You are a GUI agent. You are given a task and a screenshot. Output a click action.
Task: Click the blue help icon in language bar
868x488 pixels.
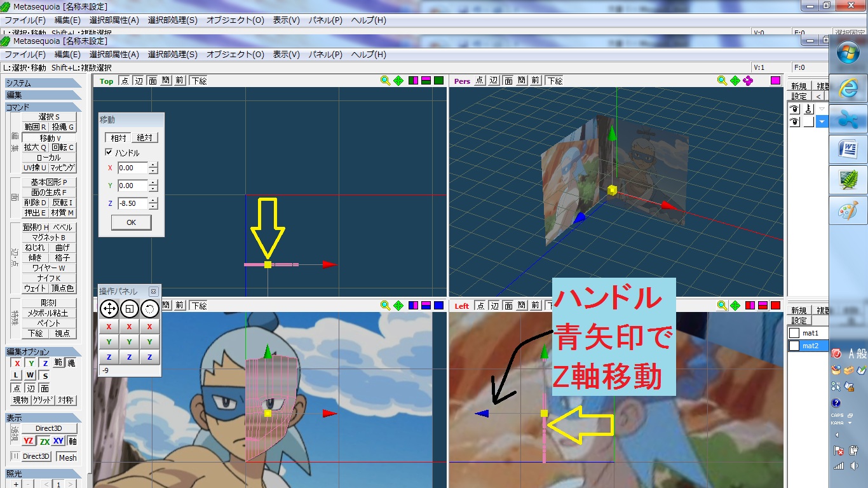[x=836, y=403]
